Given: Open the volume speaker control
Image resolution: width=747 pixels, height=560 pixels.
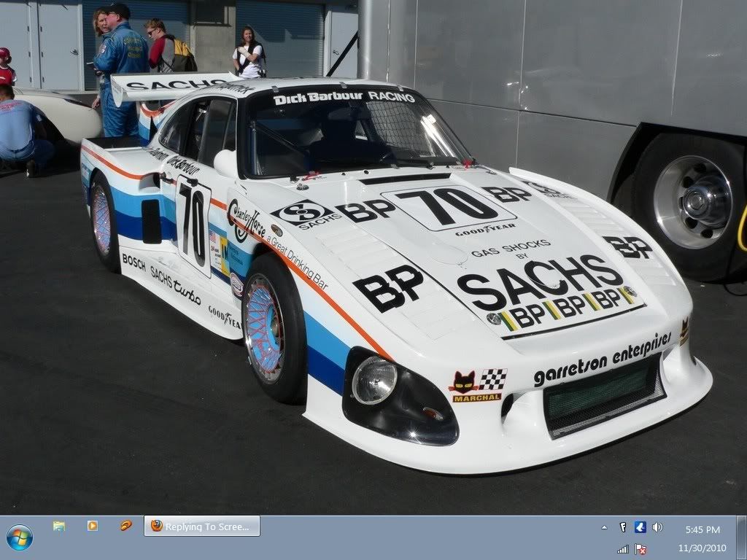Looking at the screenshot, I should [x=657, y=527].
